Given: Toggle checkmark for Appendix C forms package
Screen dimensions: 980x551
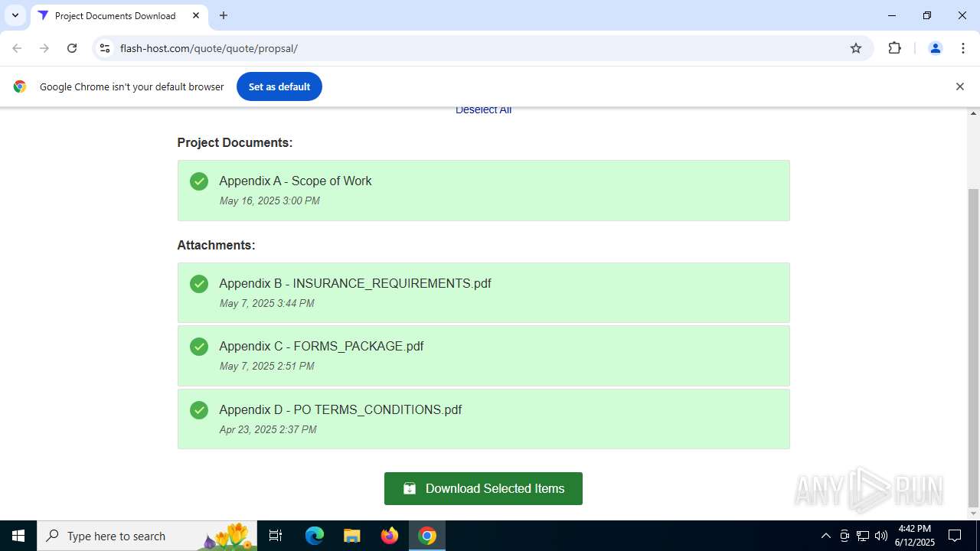Looking at the screenshot, I should [199, 347].
